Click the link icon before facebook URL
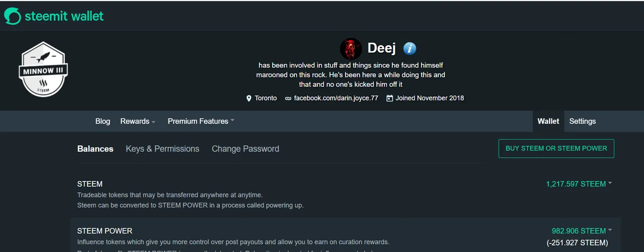The image size is (644, 252). 288,99
